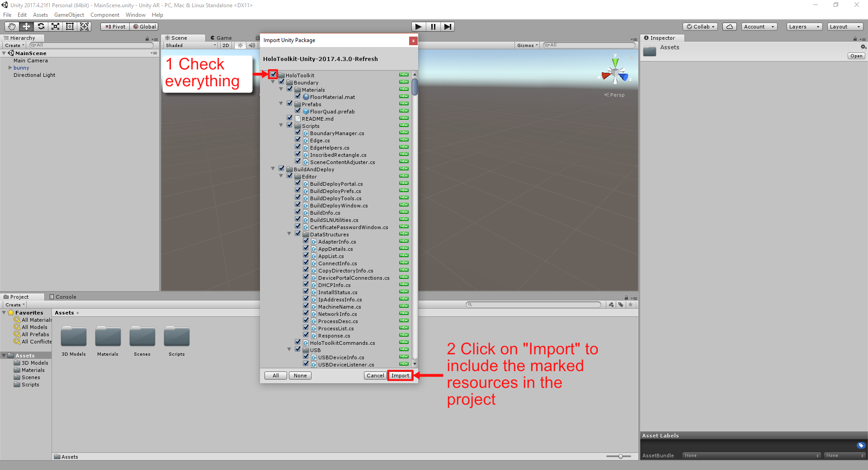This screenshot has height=470, width=868.
Task: Click the Import button
Action: pyautogui.click(x=400, y=376)
